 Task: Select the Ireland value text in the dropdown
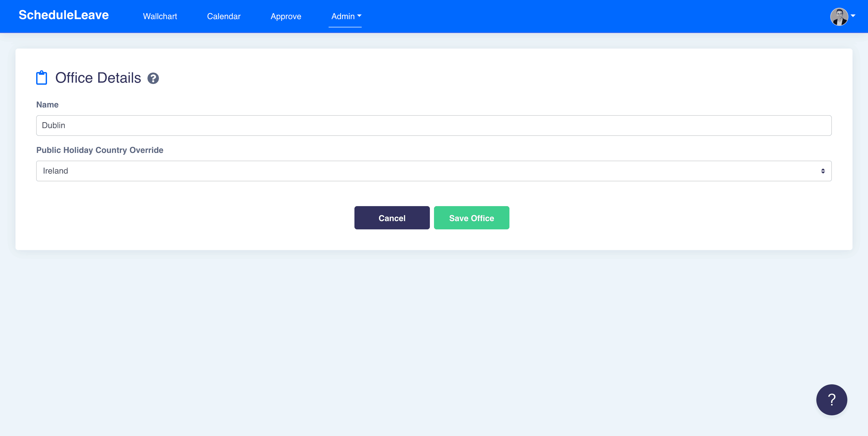(x=56, y=171)
